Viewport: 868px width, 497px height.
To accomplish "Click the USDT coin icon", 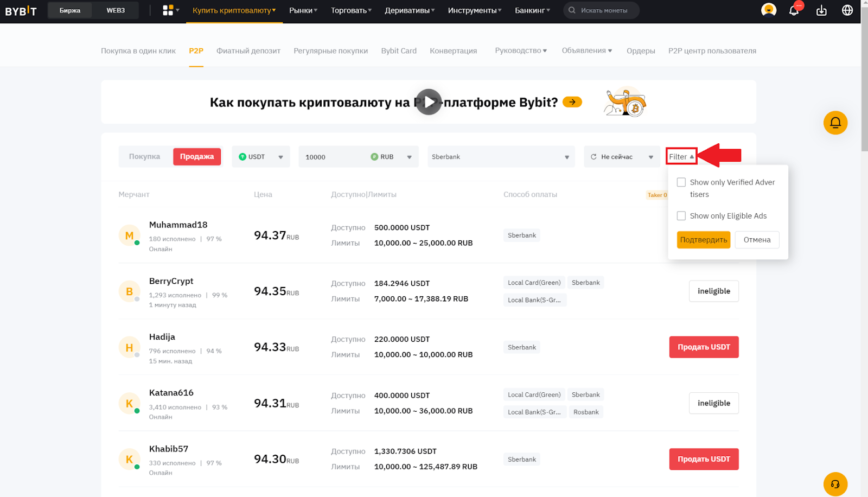I will (242, 157).
